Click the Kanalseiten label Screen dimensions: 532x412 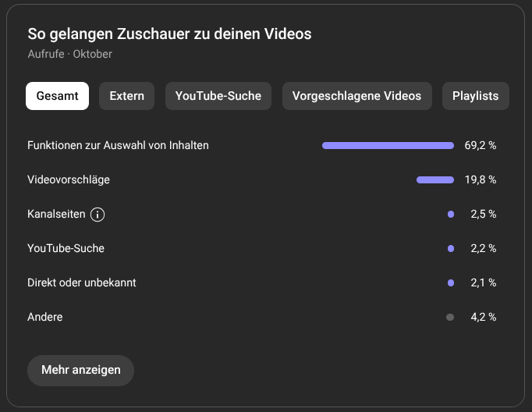point(56,215)
